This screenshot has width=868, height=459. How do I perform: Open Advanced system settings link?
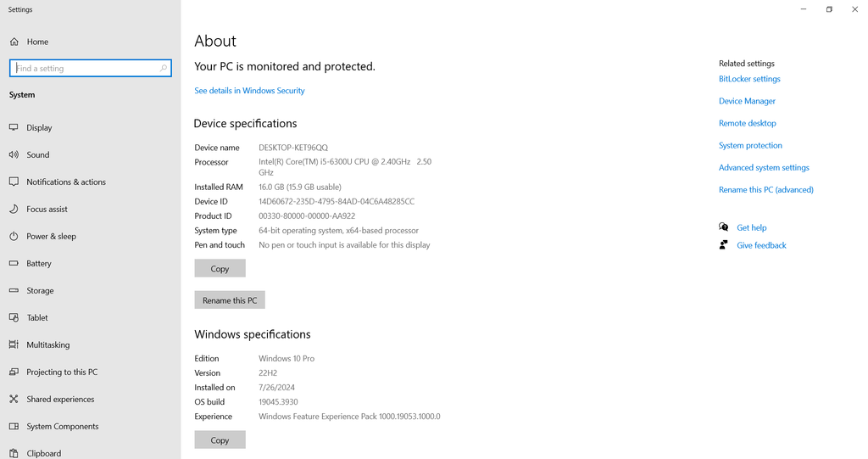[764, 167]
